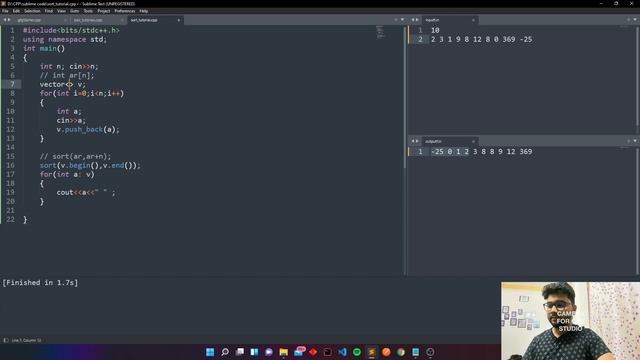Image resolution: width=640 pixels, height=360 pixels.
Task: Click previous-tab arrow in output pane
Action: 413,141
